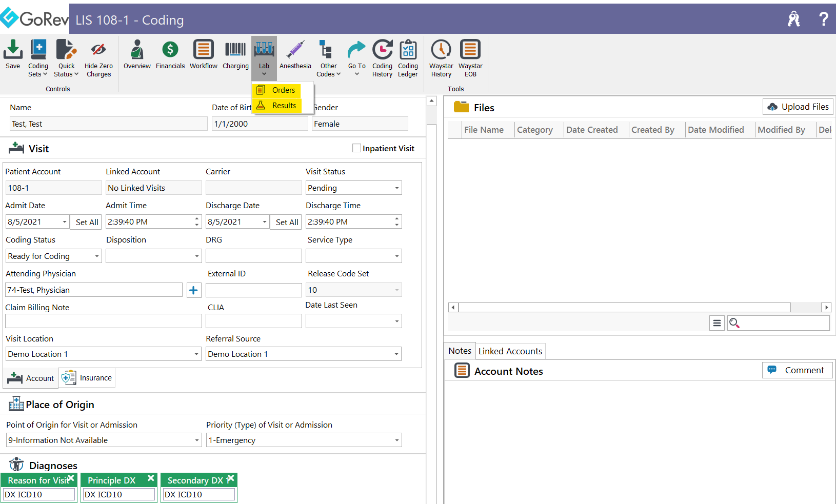The height and width of the screenshot is (504, 836).
Task: Open the Service Type dropdown
Action: point(397,256)
